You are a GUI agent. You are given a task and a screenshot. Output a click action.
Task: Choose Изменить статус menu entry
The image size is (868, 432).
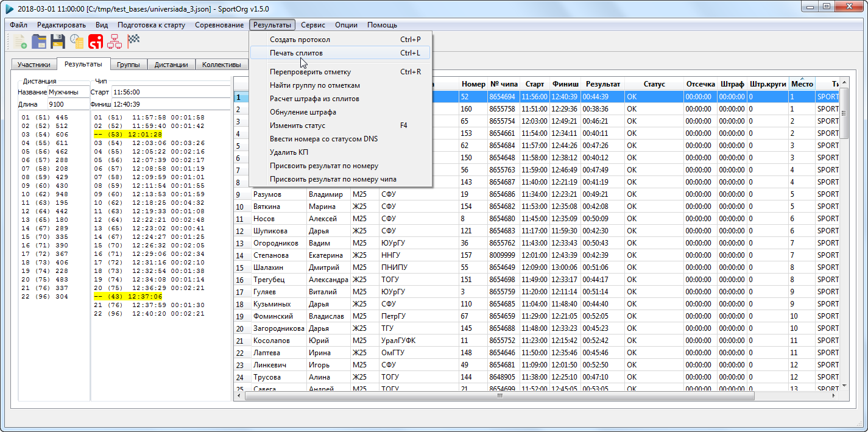341,126
